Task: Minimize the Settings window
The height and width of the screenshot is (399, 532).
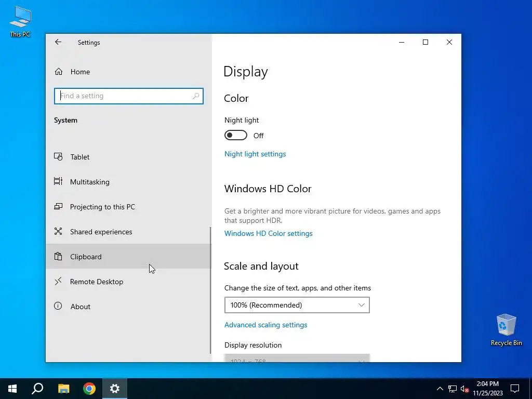Action: (x=402, y=42)
